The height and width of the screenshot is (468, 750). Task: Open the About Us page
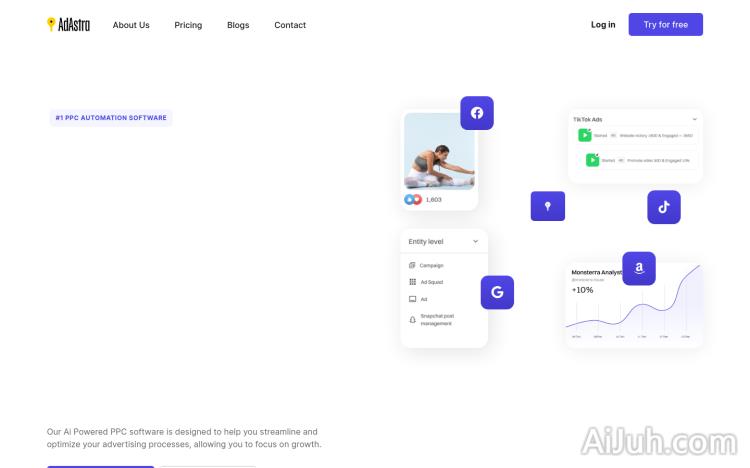click(131, 25)
